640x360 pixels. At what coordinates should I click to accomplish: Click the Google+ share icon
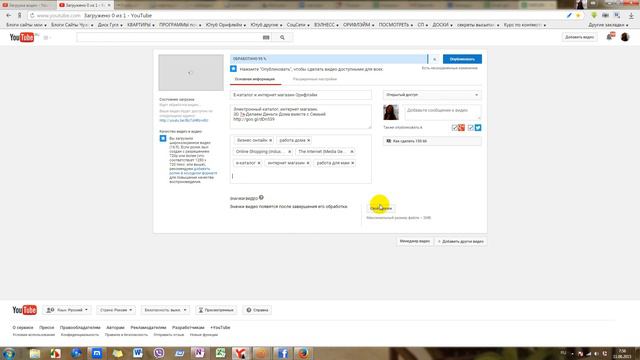pyautogui.click(x=461, y=128)
